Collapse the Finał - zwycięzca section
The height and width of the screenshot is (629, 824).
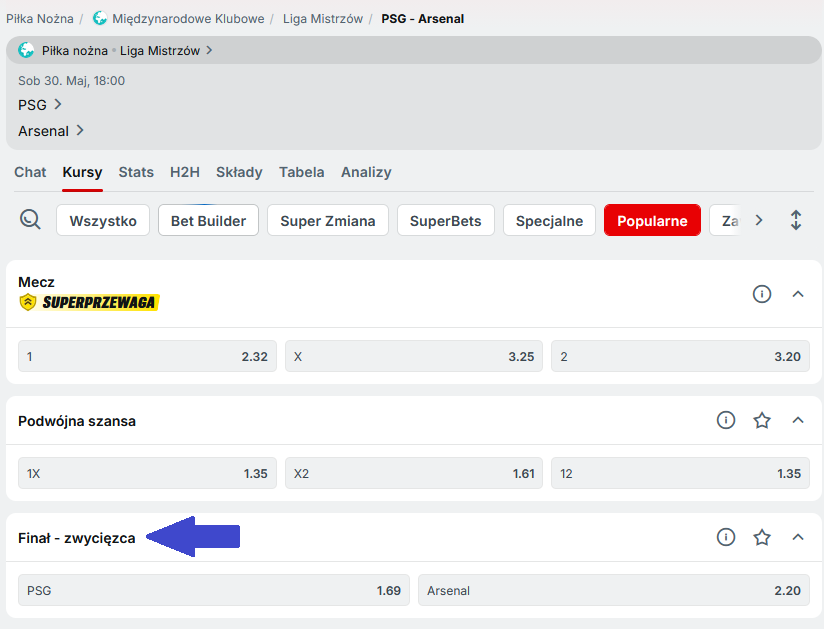click(x=798, y=537)
